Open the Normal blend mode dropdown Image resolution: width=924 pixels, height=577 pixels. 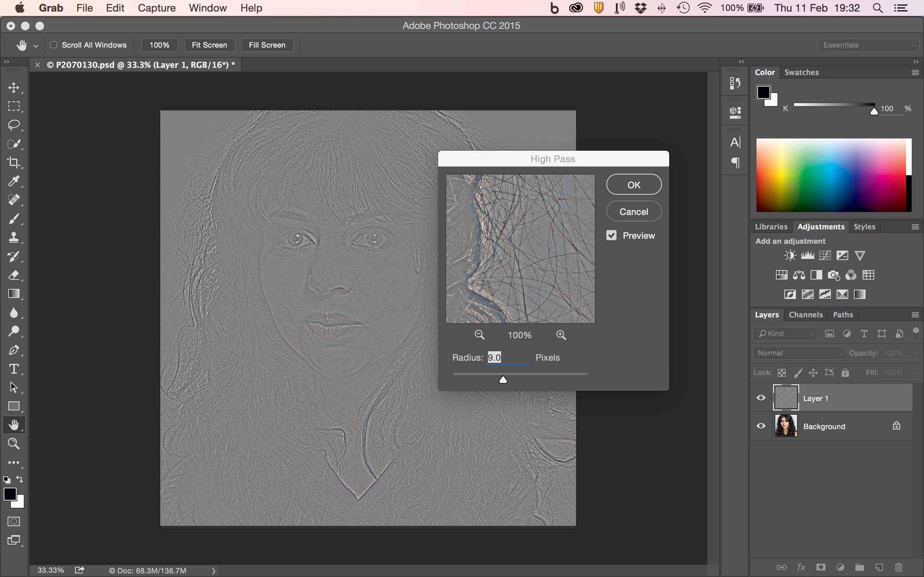point(799,353)
